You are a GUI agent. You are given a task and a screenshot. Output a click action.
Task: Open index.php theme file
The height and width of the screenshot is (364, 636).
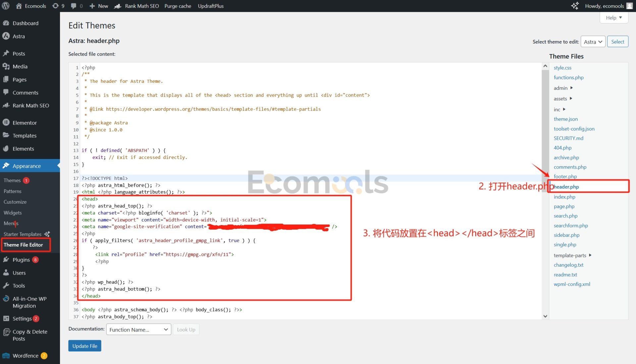pyautogui.click(x=564, y=197)
